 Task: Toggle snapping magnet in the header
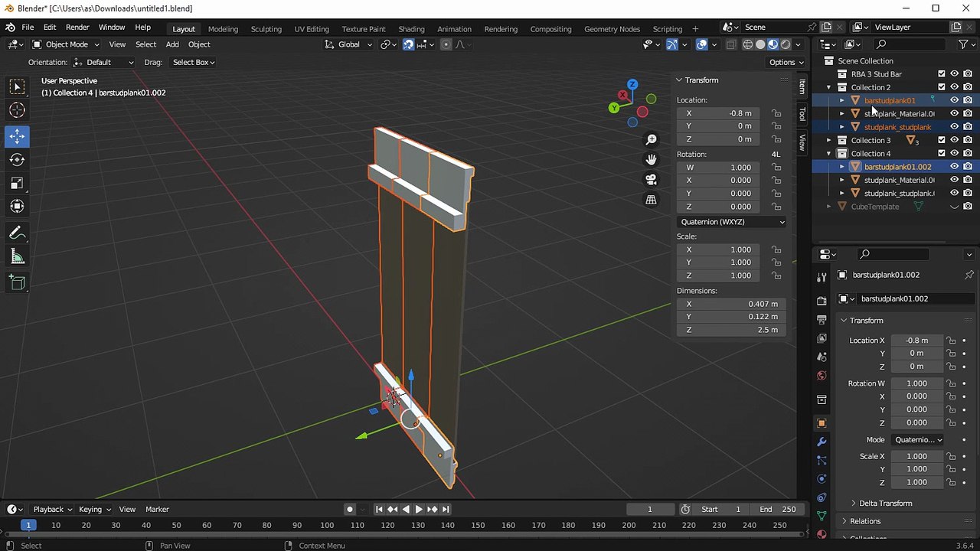click(x=408, y=44)
